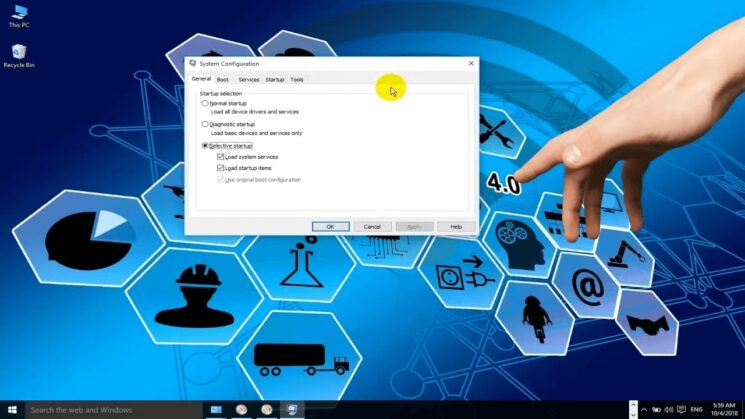Switch to the Services tab
Screen dimensions: 745x419
pos(248,80)
